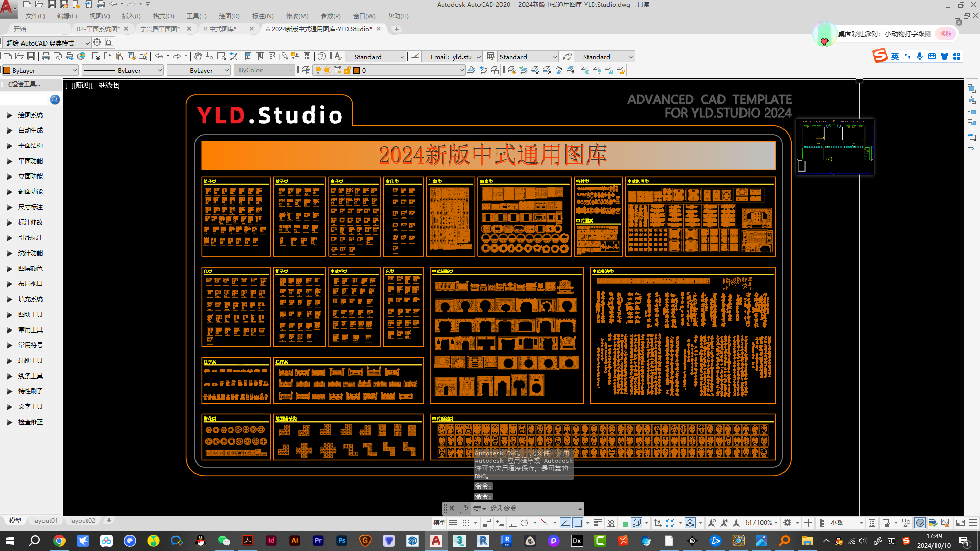Screen dimensions: 980x551
Task: Click the ByLayer orange color swatch
Action: tap(7, 70)
